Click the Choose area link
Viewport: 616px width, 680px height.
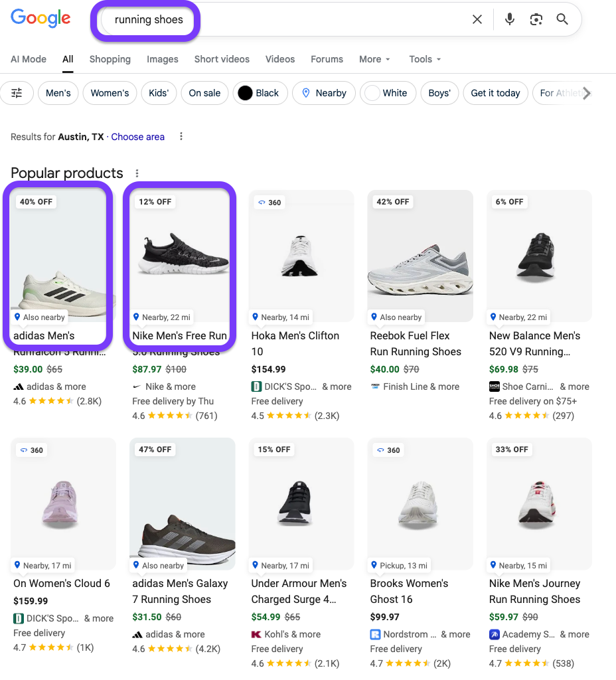click(x=138, y=137)
